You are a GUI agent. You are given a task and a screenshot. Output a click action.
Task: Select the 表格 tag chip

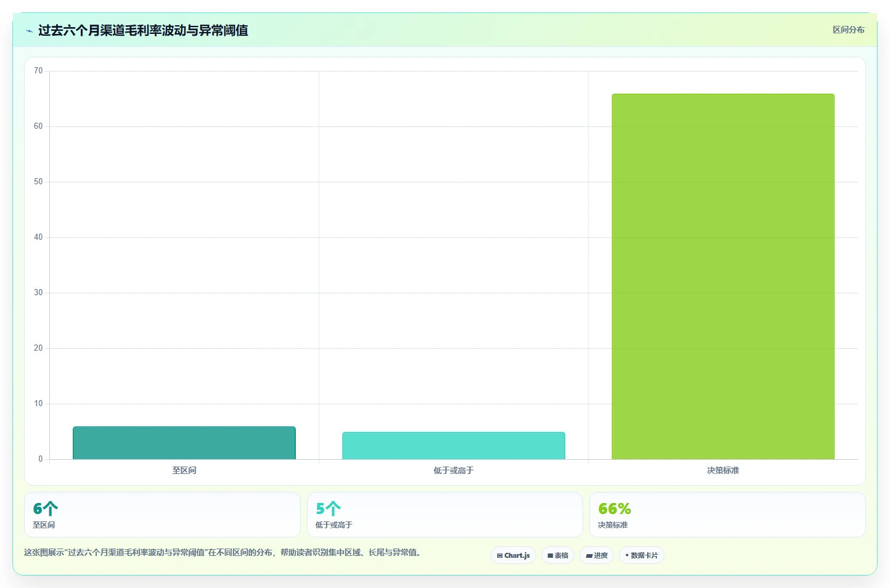click(558, 555)
